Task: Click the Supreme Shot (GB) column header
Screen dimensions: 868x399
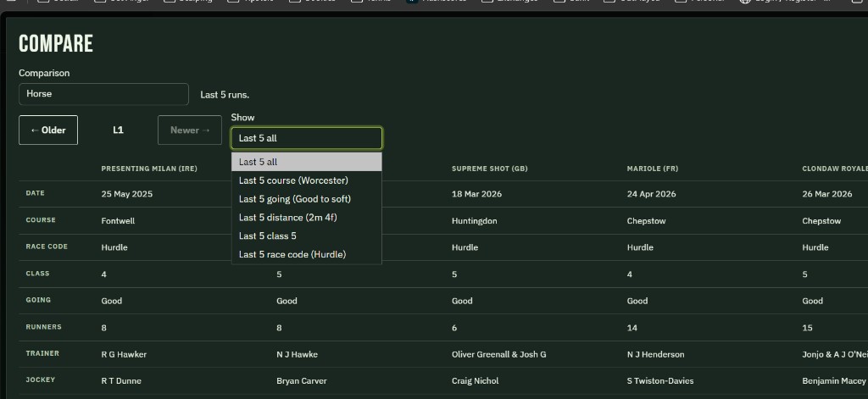Action: point(489,169)
